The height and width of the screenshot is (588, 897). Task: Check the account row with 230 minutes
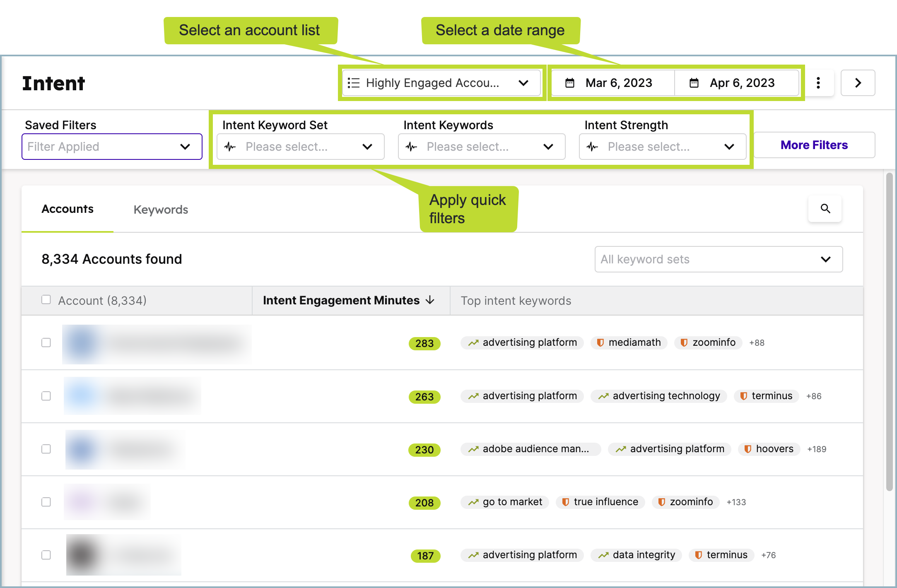[x=46, y=449]
